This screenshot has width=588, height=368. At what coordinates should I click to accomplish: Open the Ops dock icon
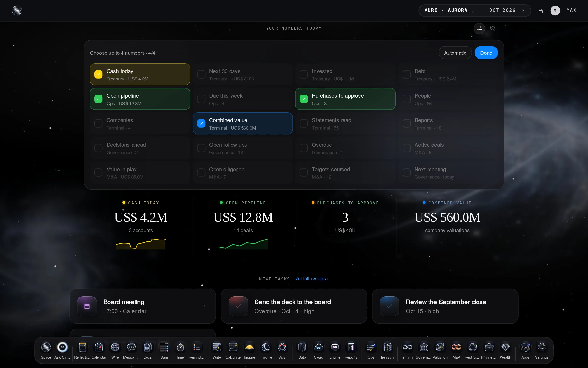pyautogui.click(x=371, y=350)
